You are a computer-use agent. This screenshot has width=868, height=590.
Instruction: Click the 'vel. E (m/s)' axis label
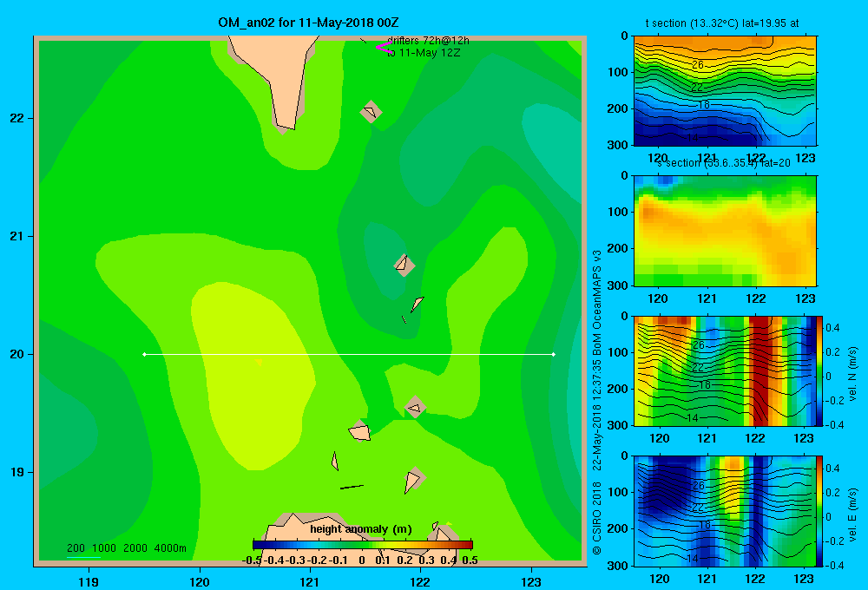(852, 515)
